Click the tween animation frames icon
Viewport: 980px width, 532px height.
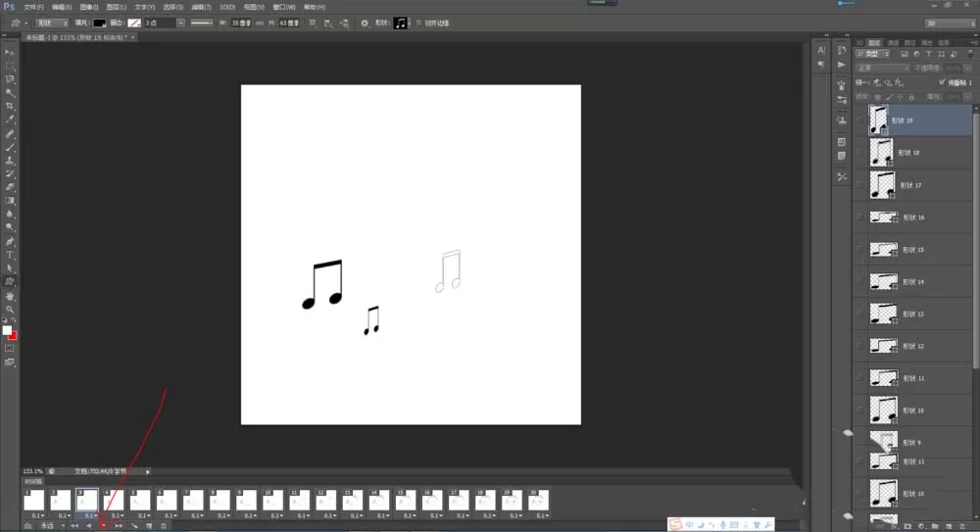[133, 526]
